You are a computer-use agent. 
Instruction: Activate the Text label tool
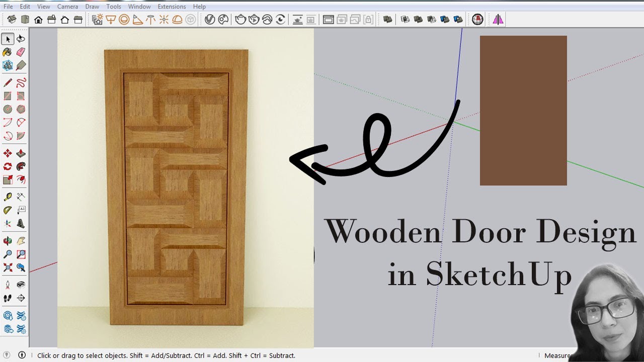point(21,210)
